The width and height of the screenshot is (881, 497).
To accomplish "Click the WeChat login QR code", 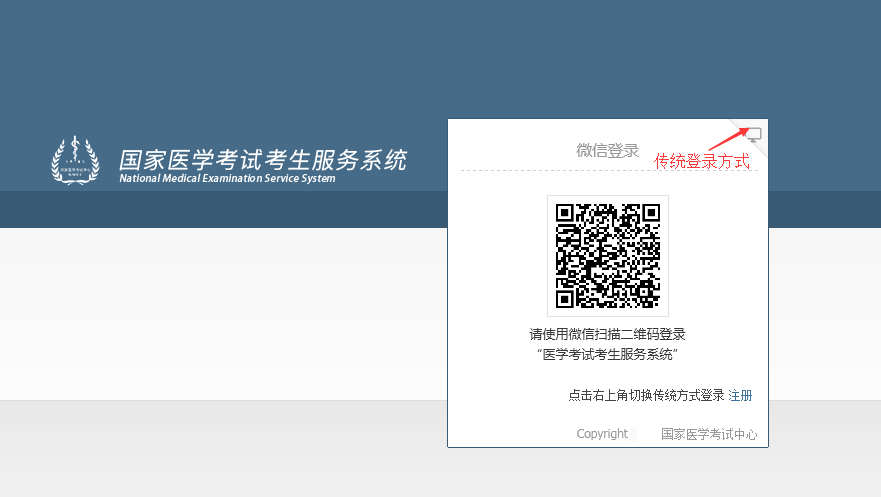I will [x=608, y=256].
